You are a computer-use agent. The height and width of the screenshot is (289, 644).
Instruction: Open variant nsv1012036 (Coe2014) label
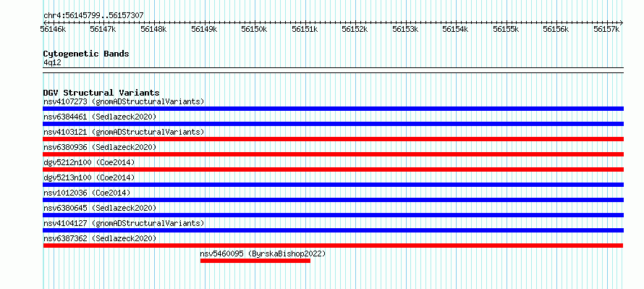coord(87,193)
